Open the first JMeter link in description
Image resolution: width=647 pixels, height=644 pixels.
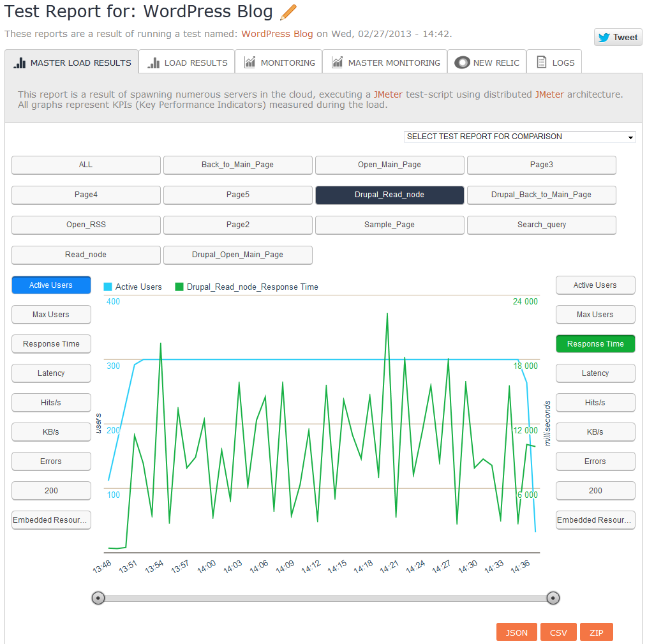[388, 94]
